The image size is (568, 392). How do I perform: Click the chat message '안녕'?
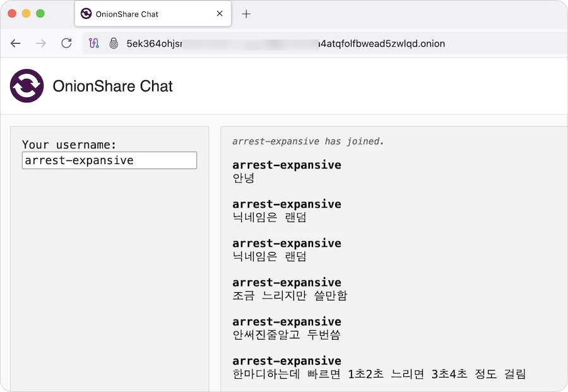click(x=244, y=178)
